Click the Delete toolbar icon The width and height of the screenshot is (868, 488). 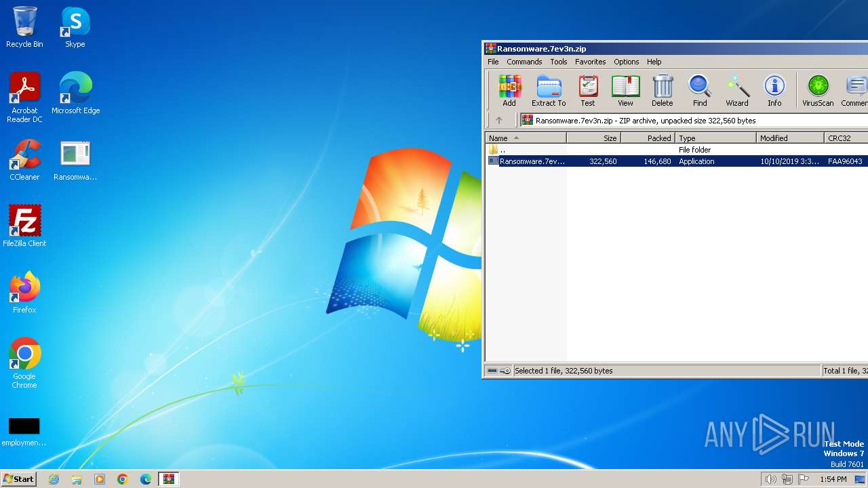coord(663,91)
